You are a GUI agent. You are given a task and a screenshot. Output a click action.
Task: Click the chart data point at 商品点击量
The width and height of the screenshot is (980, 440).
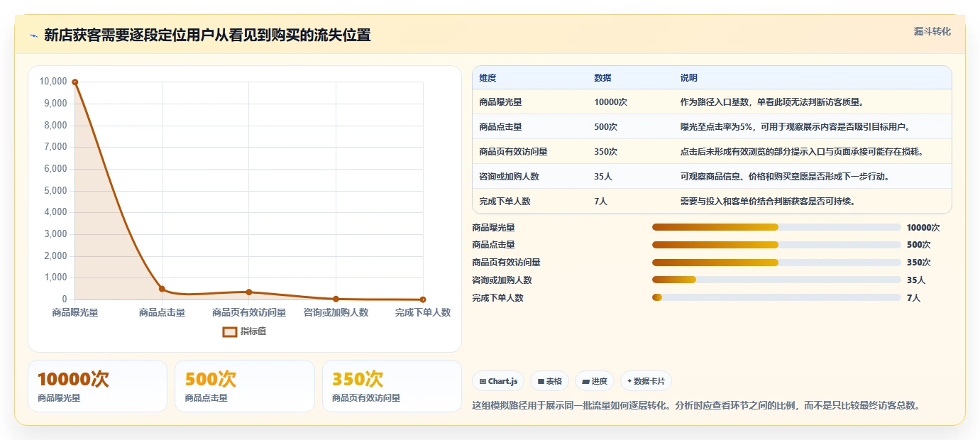pyautogui.click(x=162, y=289)
